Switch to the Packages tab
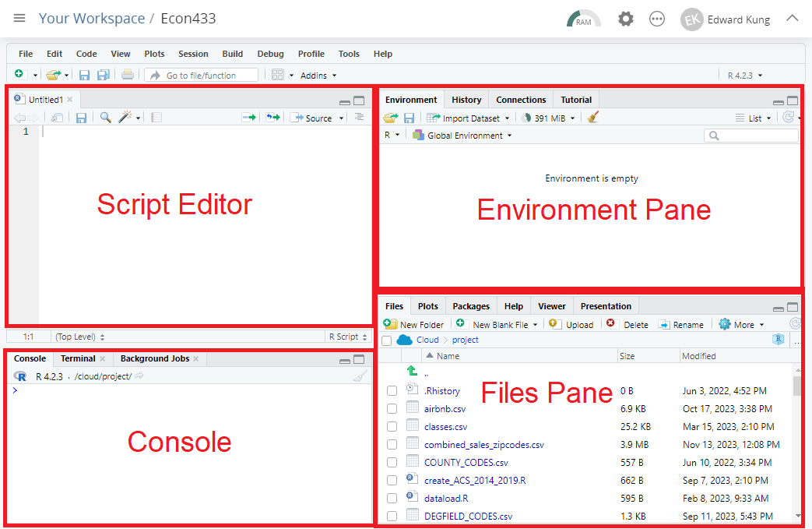This screenshot has height=529, width=812. pos(471,306)
